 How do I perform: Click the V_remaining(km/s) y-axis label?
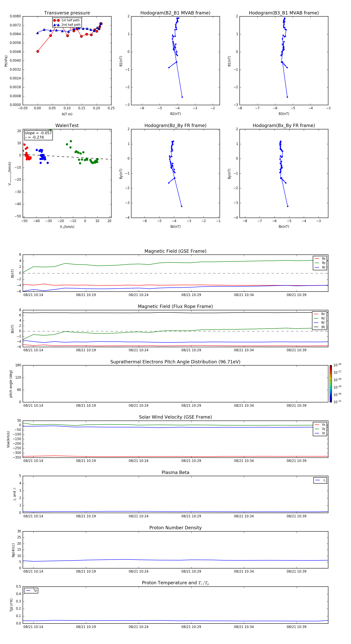coord(10,173)
